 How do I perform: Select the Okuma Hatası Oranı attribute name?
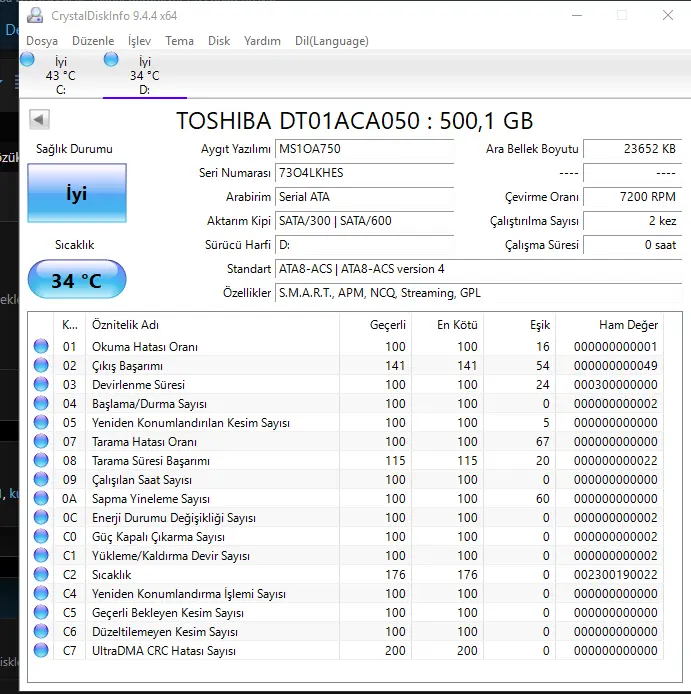click(145, 347)
